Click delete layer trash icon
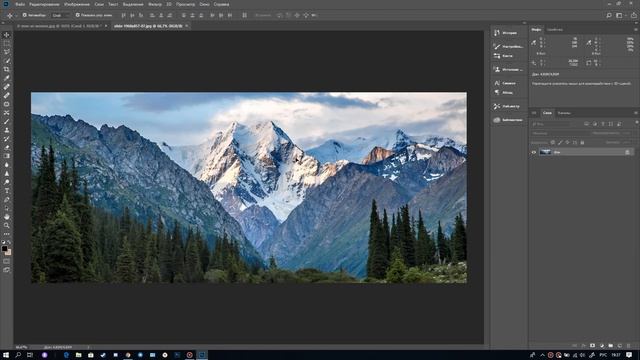640x360 pixels. tap(629, 346)
